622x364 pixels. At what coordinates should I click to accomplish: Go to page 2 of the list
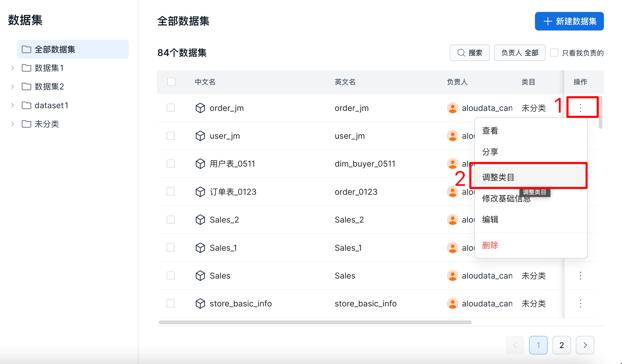pyautogui.click(x=561, y=345)
